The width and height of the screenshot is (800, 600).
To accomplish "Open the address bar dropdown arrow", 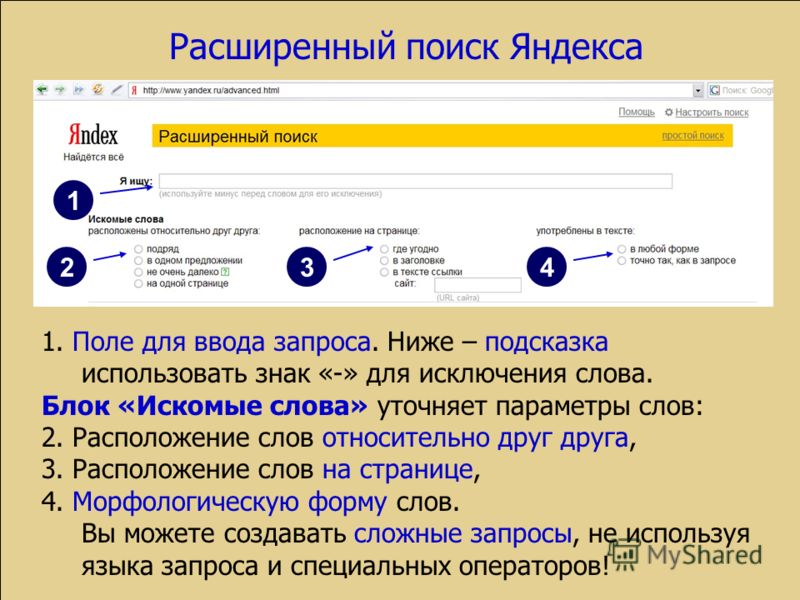I will (x=698, y=90).
